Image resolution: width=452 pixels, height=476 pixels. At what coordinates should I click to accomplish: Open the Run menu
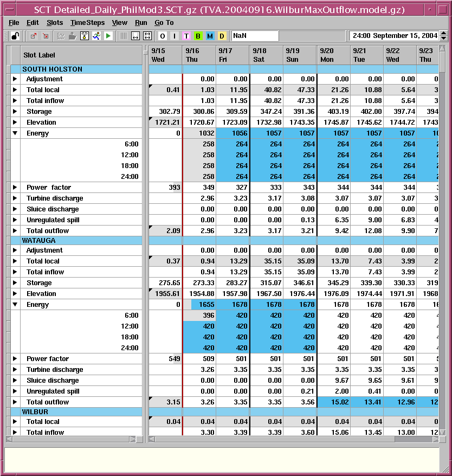[141, 23]
